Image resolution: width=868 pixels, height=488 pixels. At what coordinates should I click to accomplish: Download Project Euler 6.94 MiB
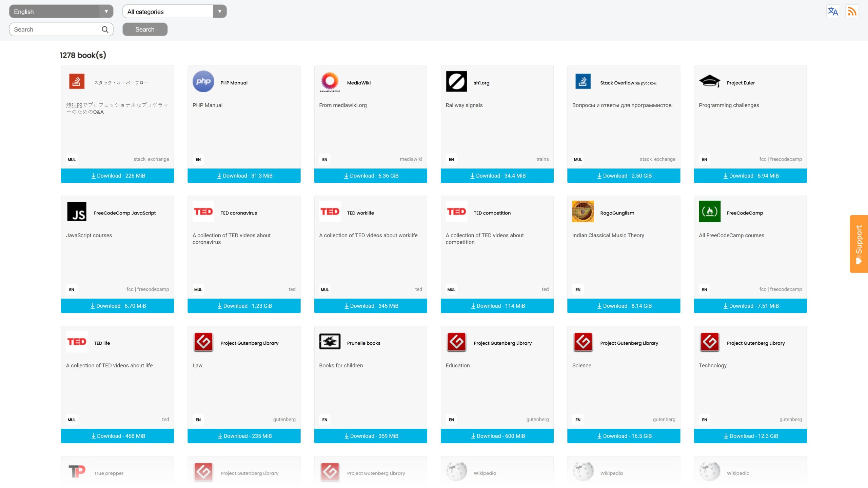point(750,176)
